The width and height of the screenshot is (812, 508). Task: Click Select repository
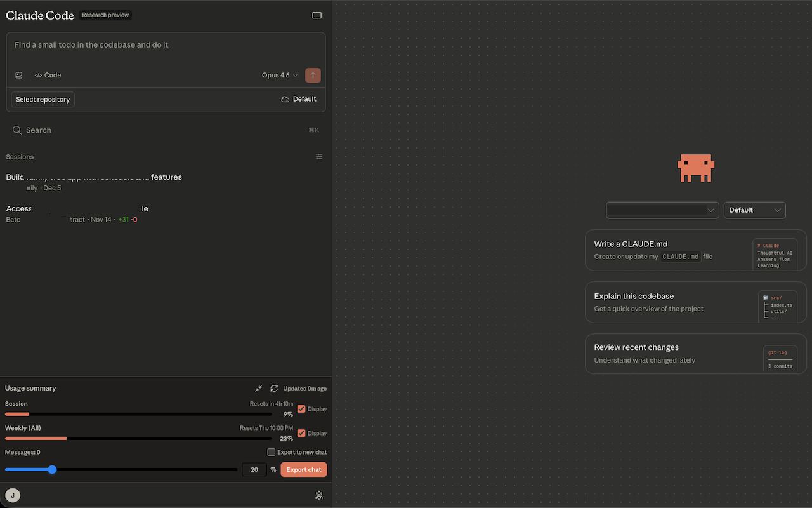43,99
